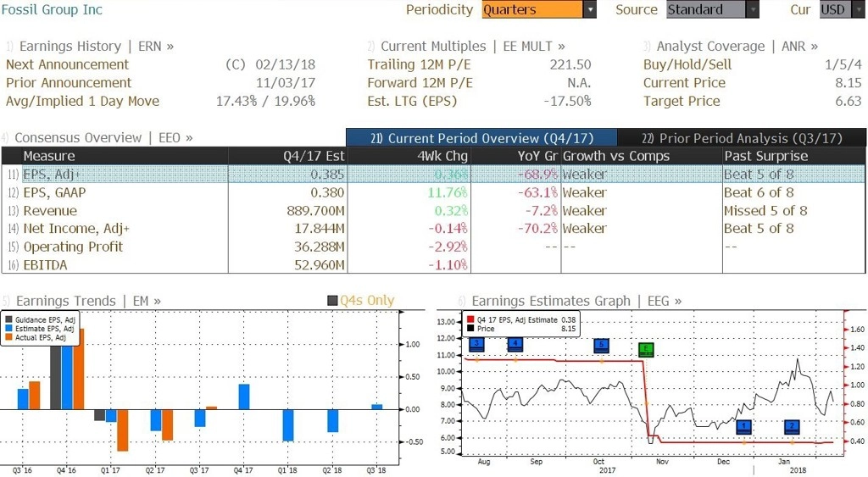Select the EBITDA measure row
868x477 pixels.
coord(433,265)
